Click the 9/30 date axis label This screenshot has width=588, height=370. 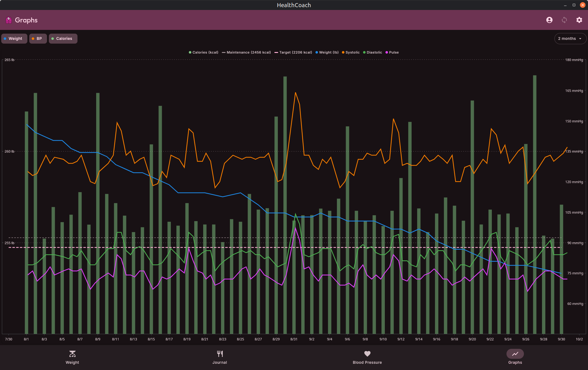point(561,339)
